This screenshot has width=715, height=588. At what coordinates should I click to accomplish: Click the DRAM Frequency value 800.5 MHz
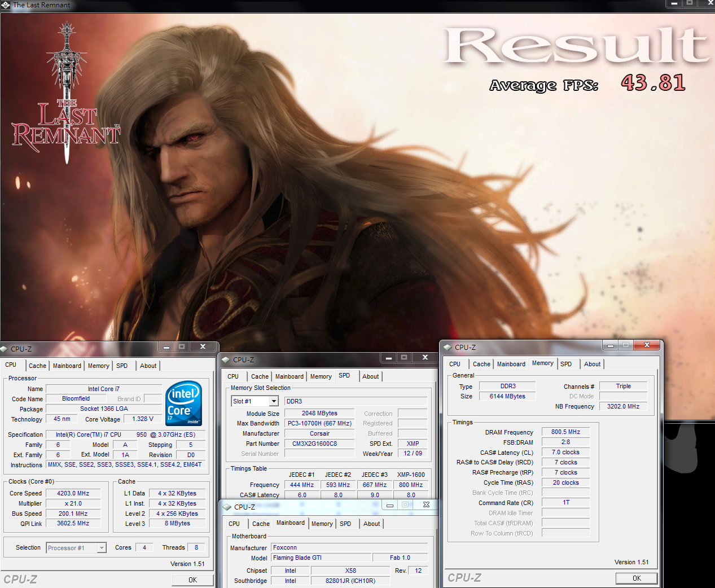click(x=565, y=432)
